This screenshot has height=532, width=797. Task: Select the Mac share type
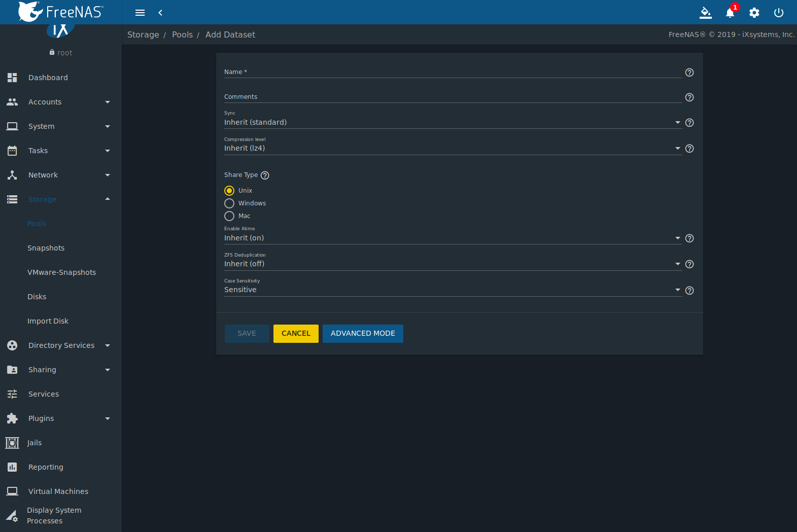[229, 216]
